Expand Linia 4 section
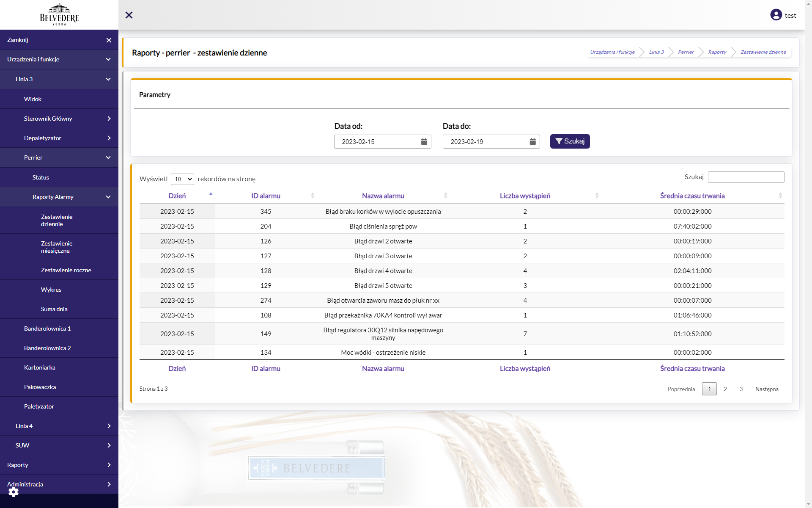Screen dimensions: 812x508 pos(59,426)
